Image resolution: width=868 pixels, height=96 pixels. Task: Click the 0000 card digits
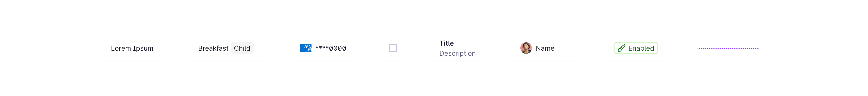click(338, 48)
